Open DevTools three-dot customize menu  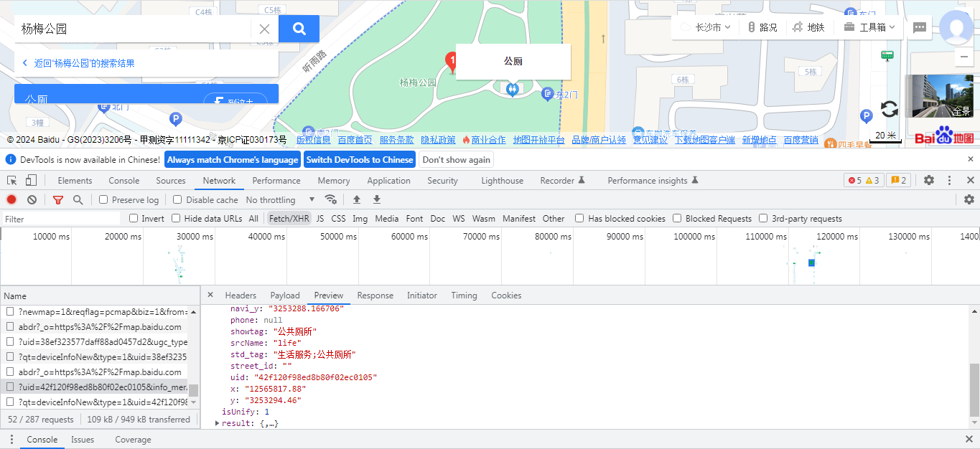949,181
